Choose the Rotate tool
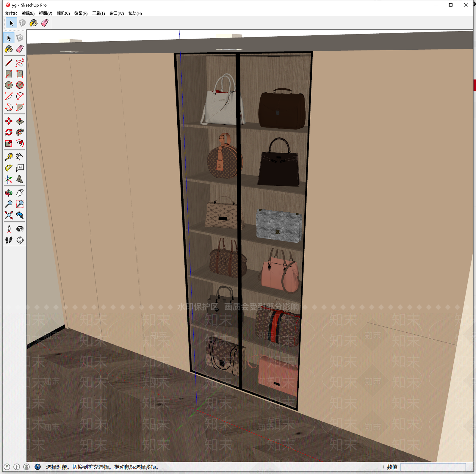 click(9, 132)
